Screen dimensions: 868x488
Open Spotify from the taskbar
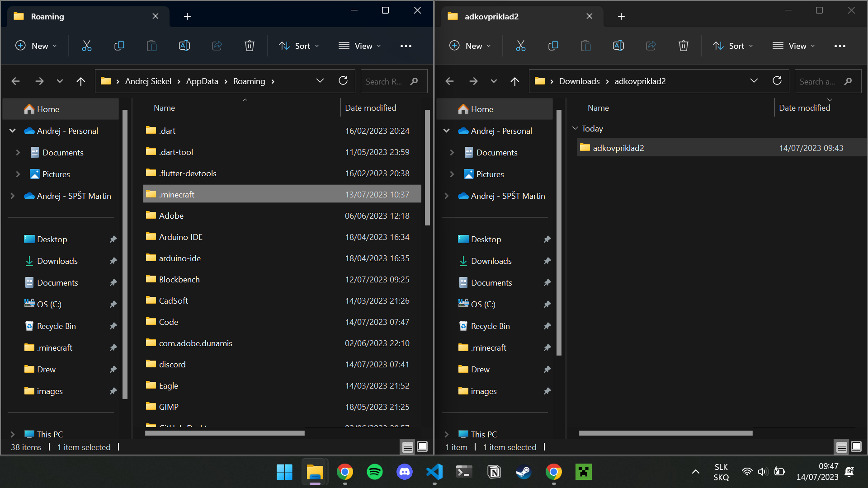click(x=374, y=472)
